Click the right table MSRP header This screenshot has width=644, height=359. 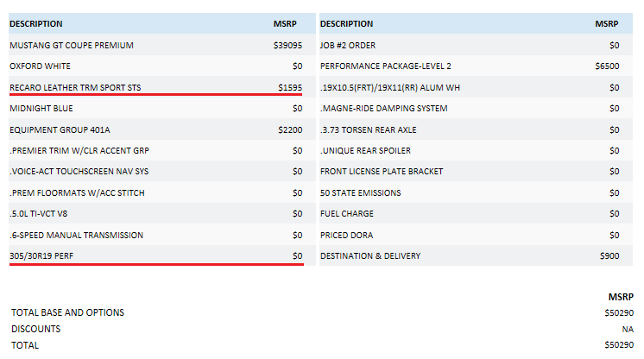607,24
